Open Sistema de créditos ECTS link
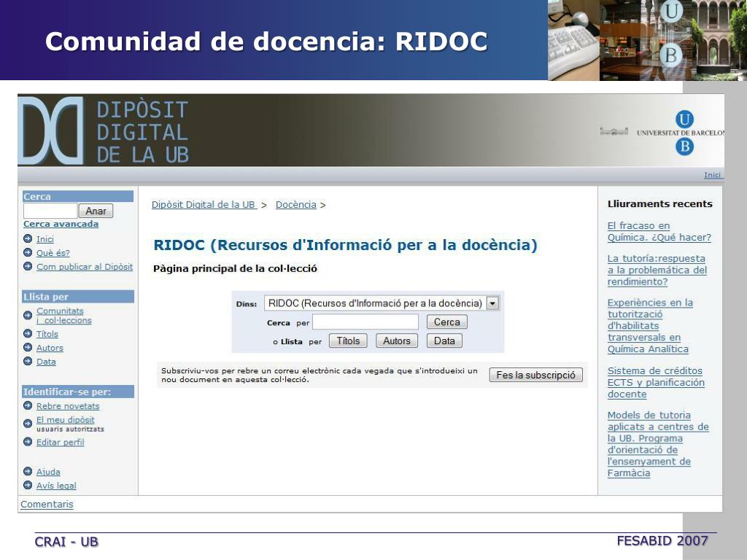747x560 pixels. tap(656, 382)
